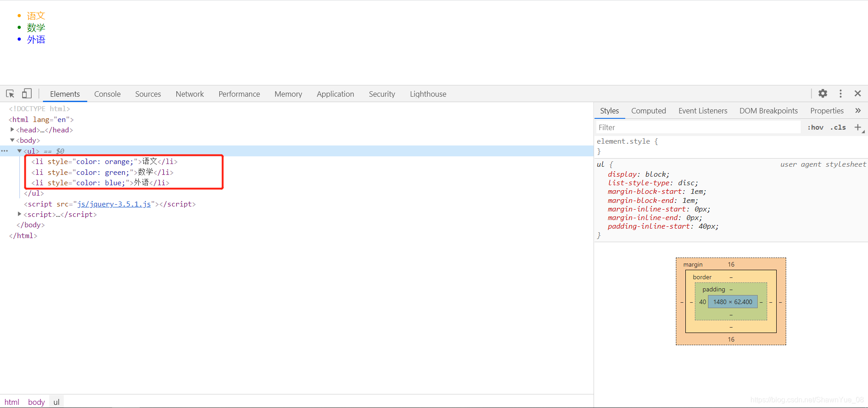Toggle the .cls classes panel

tap(838, 127)
